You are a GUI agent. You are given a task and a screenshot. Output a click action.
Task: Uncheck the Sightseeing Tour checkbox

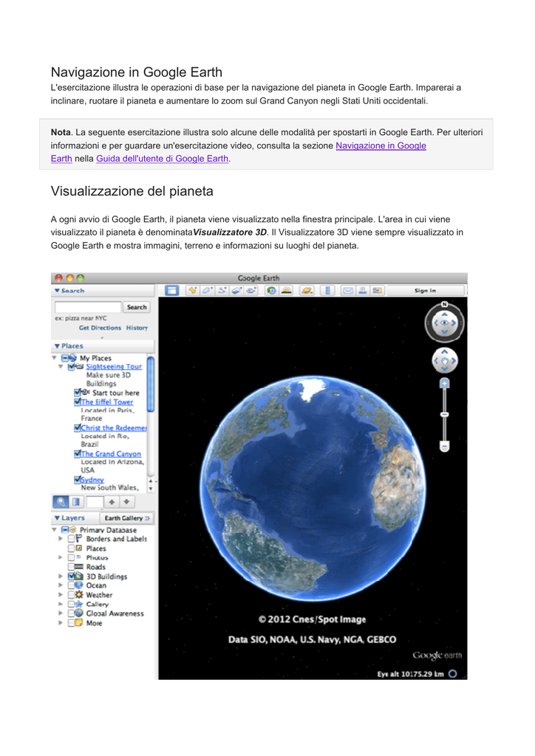coord(72,367)
